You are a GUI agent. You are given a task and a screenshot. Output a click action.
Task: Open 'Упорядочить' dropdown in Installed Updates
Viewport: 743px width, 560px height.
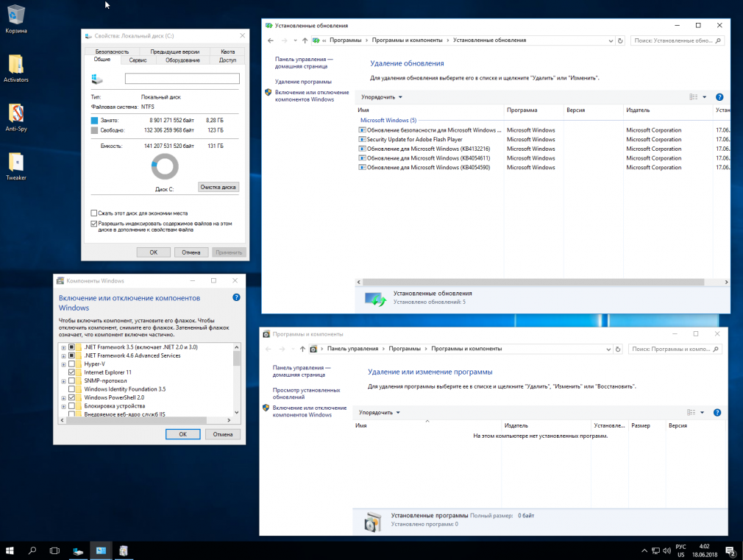click(382, 97)
